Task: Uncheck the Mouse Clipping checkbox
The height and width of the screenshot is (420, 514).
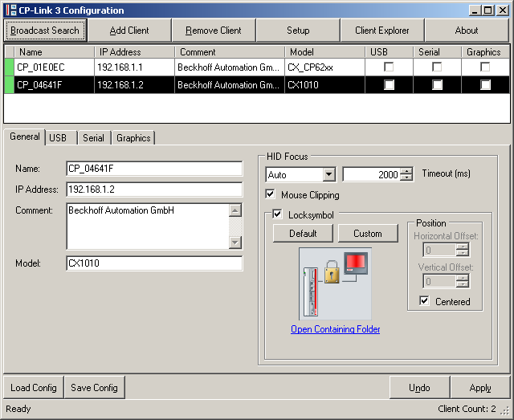Action: click(270, 194)
